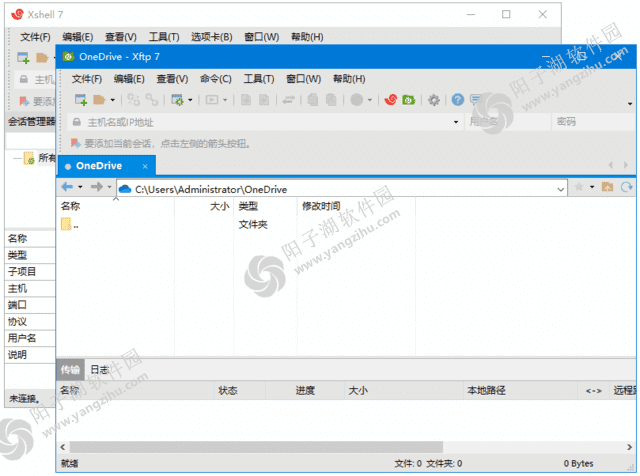
Task: Open 帮助(H) menu in Xftp window
Action: click(x=349, y=79)
